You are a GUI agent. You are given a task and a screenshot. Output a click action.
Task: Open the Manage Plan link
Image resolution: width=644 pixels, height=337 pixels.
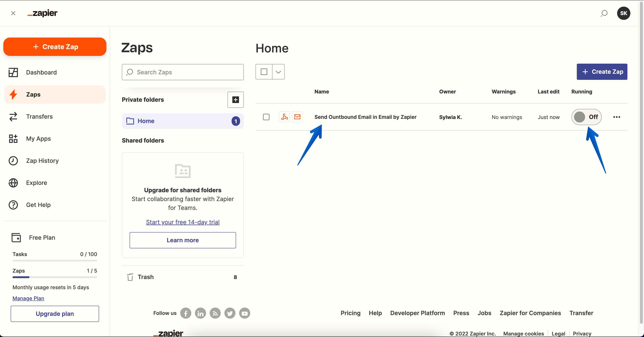pyautogui.click(x=28, y=298)
